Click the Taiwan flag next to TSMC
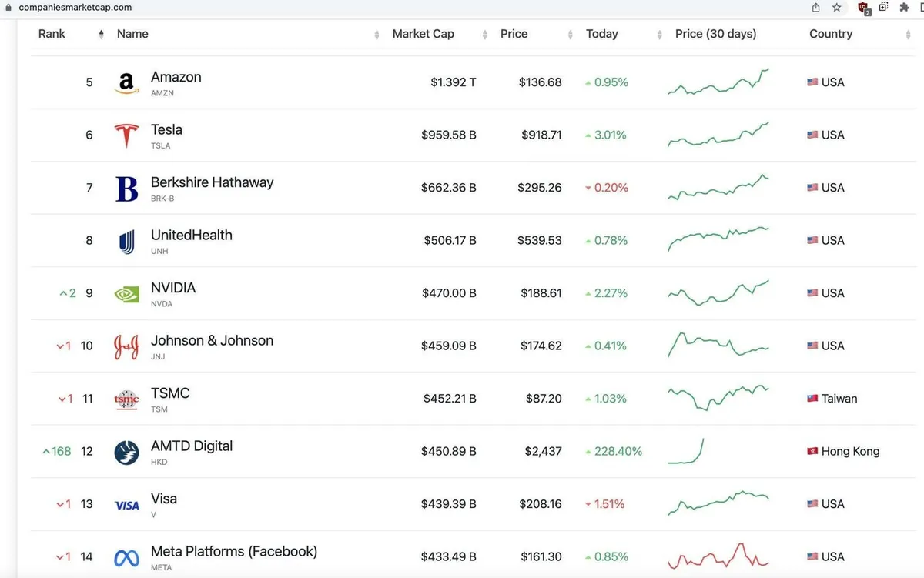Image resolution: width=924 pixels, height=578 pixels. coord(812,399)
